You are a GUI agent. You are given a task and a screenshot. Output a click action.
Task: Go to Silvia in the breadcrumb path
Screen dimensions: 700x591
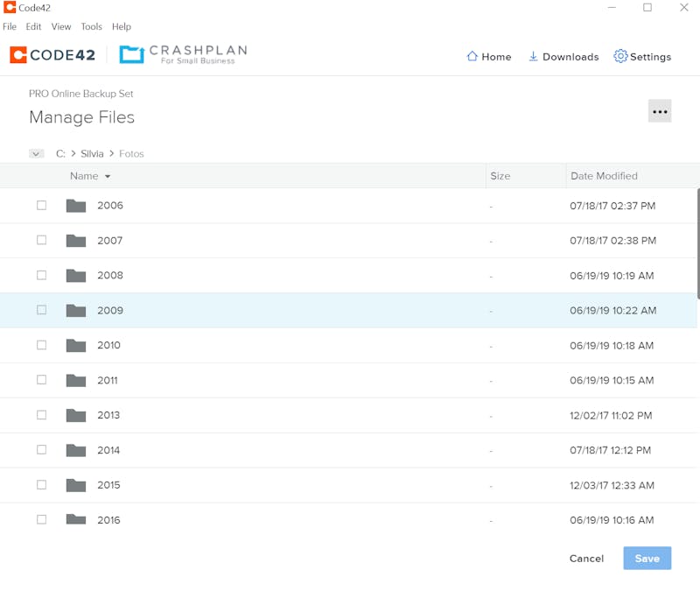pyautogui.click(x=92, y=154)
